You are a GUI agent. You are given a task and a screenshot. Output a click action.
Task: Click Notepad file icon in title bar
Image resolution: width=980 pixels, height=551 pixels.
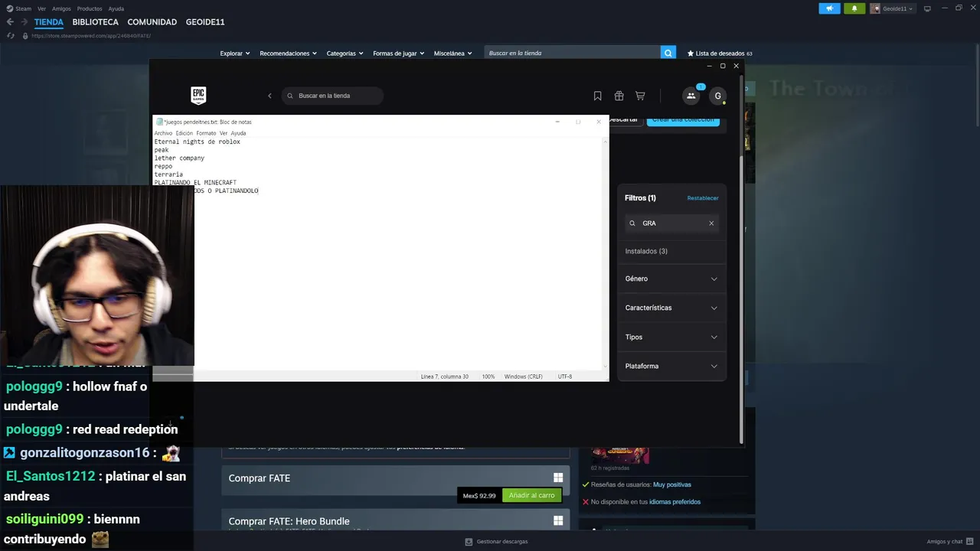(159, 122)
